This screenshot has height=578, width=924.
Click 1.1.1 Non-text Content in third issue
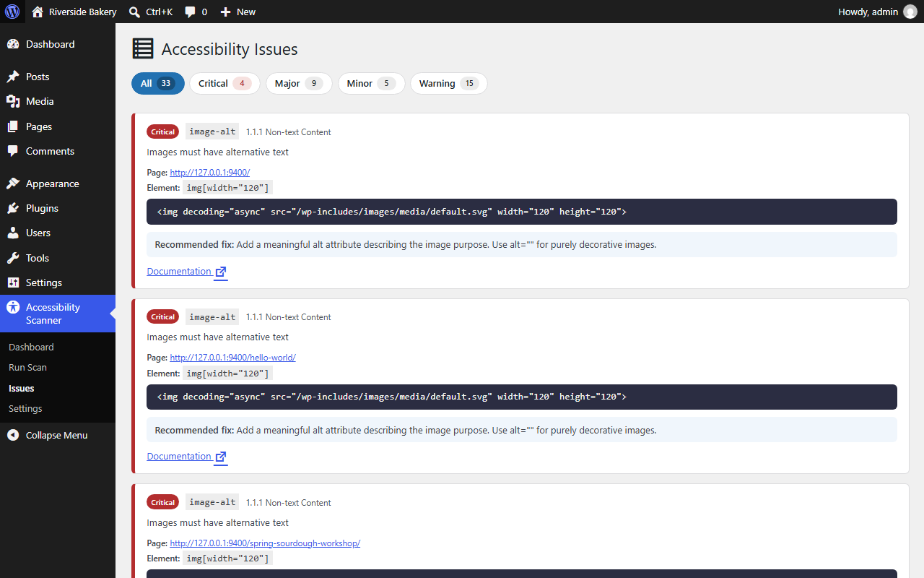[x=288, y=503]
